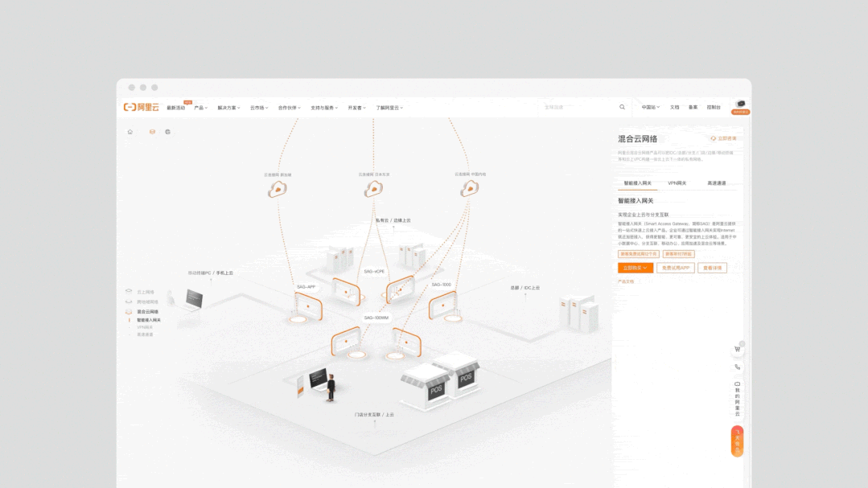Select the globe view icon
This screenshot has height=488, width=868.
[168, 132]
